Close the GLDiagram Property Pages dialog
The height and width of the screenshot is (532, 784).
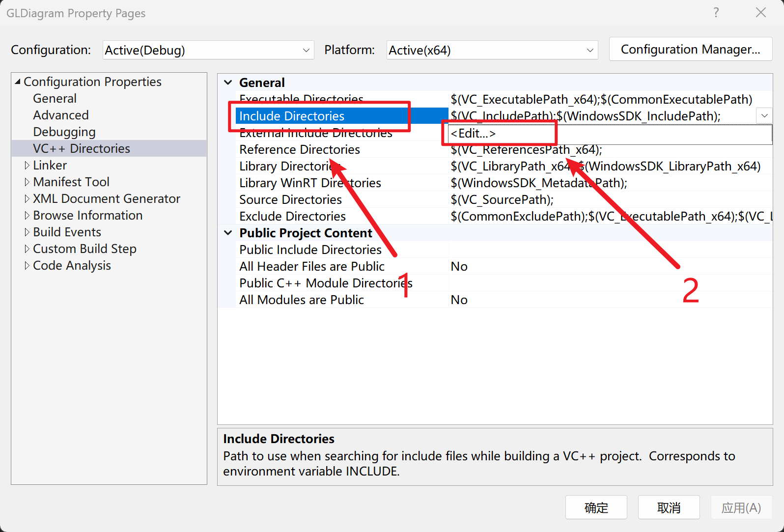click(761, 13)
